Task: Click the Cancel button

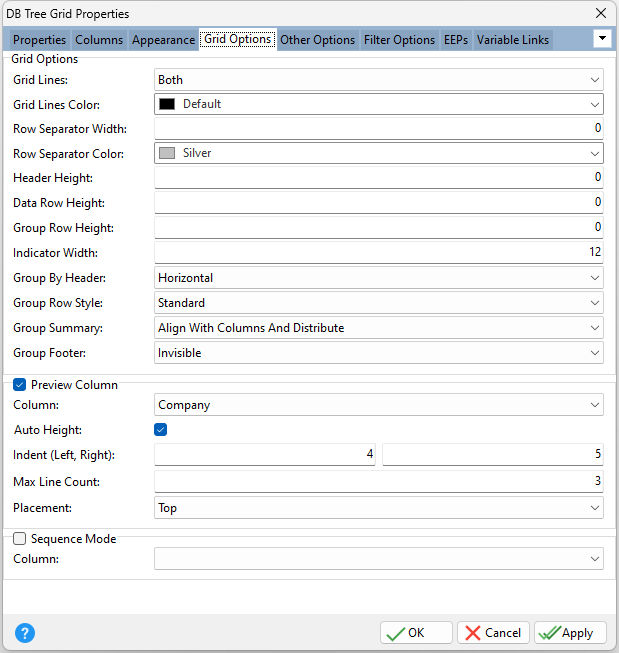Action: pos(493,633)
